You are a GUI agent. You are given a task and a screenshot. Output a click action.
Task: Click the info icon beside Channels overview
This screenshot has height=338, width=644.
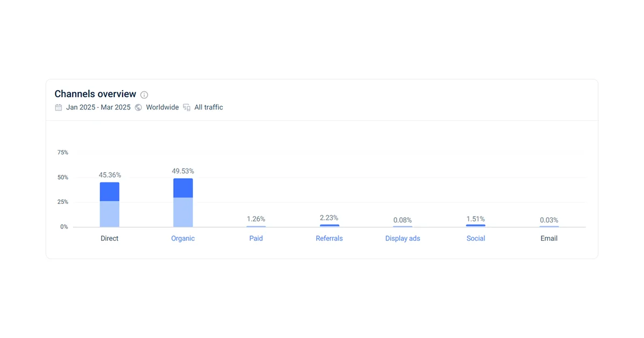coord(144,95)
